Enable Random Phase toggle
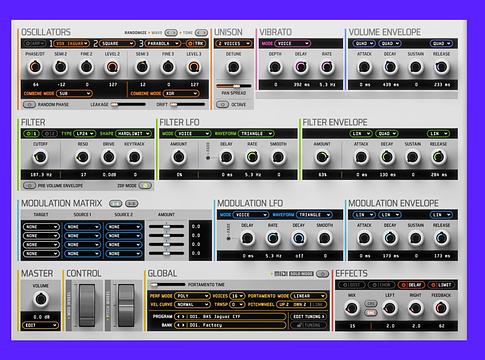Viewport: 485px width, 360px height. pyautogui.click(x=29, y=105)
